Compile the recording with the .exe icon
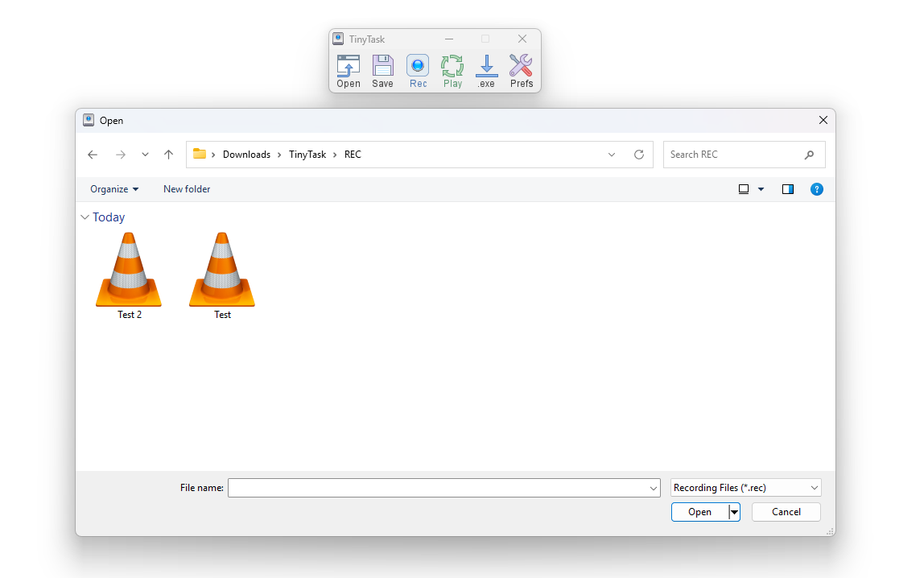The image size is (924, 578). tap(486, 72)
